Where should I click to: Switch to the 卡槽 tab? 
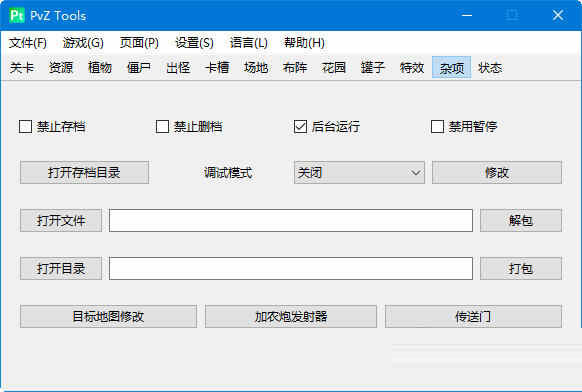[217, 68]
